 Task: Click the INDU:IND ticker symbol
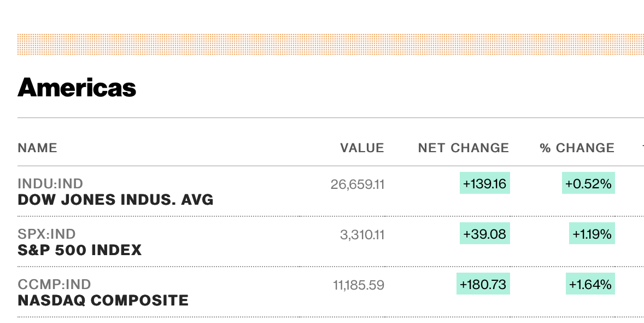pos(50,183)
